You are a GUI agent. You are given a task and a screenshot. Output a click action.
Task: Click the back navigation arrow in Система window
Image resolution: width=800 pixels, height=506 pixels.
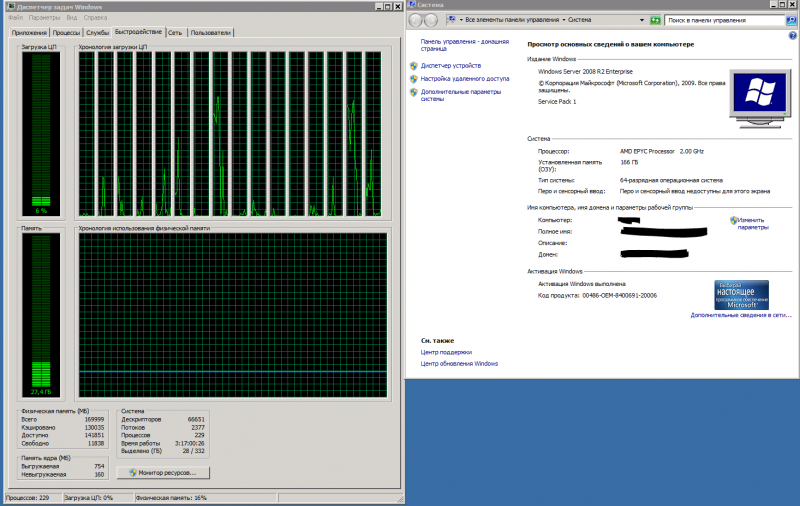click(x=415, y=20)
